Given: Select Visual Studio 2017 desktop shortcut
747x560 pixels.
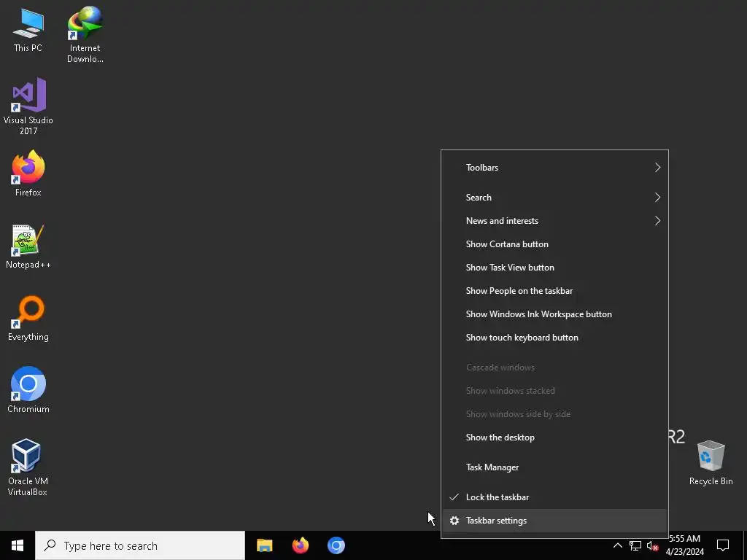Looking at the screenshot, I should [x=28, y=106].
